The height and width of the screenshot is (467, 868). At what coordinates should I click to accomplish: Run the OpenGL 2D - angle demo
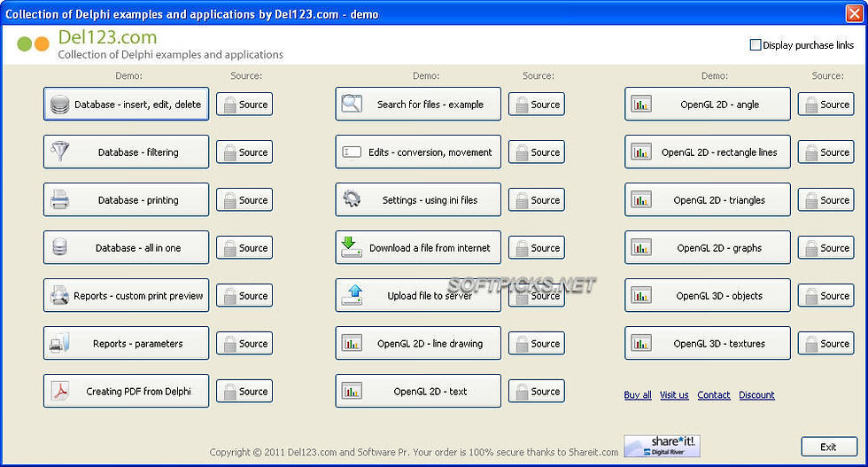(x=708, y=104)
